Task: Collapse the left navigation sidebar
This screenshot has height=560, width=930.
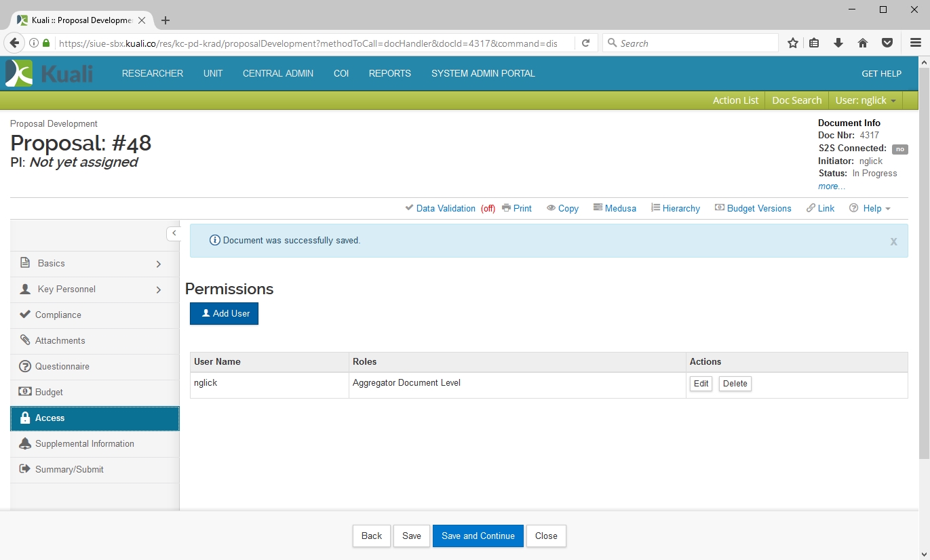Action: (174, 233)
